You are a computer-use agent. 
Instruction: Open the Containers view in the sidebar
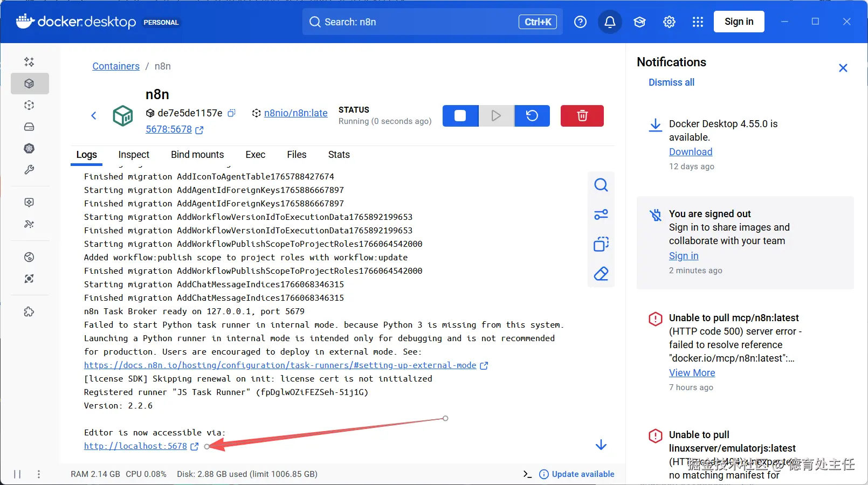tap(30, 84)
